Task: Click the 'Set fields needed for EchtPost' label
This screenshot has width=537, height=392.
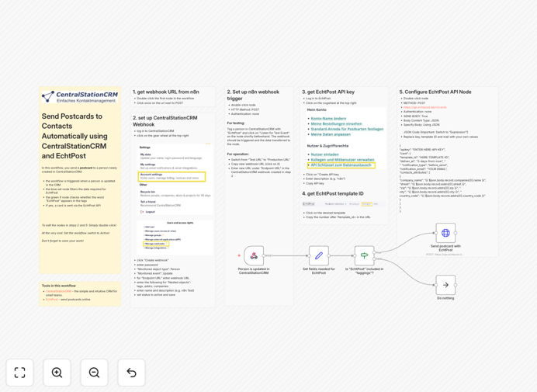Action: tap(319, 271)
